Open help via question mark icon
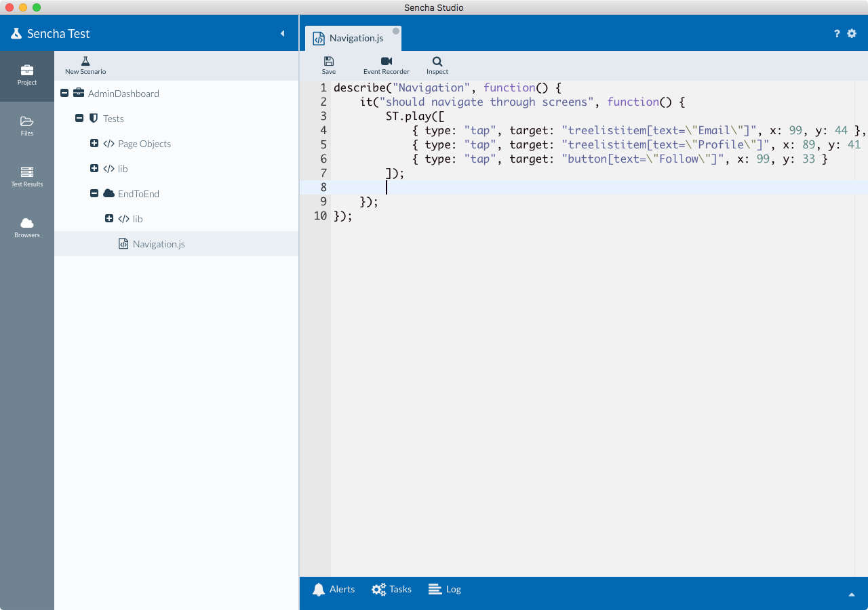The height and width of the screenshot is (610, 868). coord(837,33)
